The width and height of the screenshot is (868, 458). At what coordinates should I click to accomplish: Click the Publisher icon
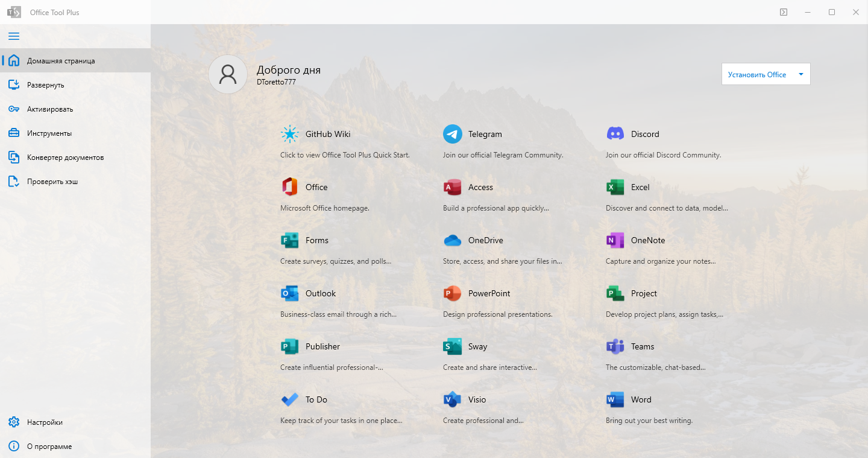click(290, 346)
